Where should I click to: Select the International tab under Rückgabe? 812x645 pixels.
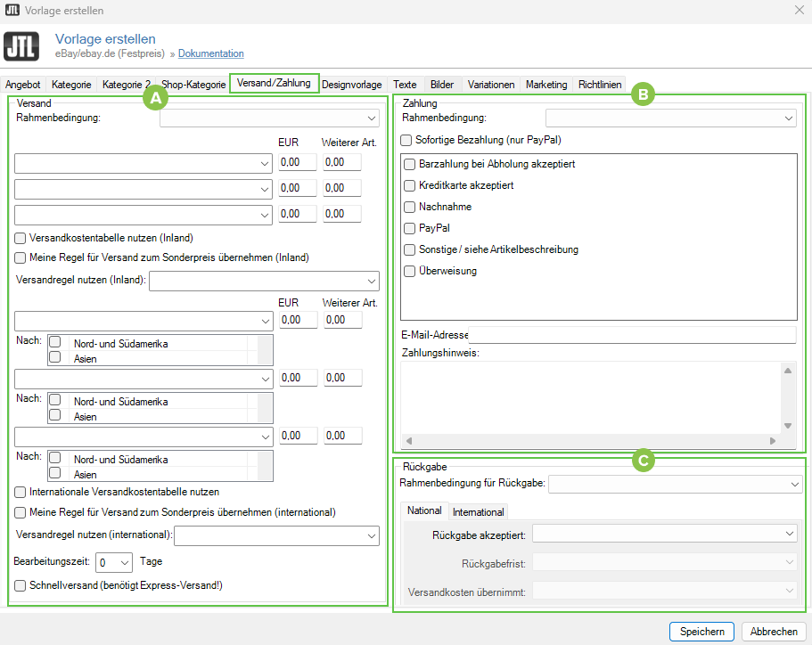pyautogui.click(x=478, y=511)
